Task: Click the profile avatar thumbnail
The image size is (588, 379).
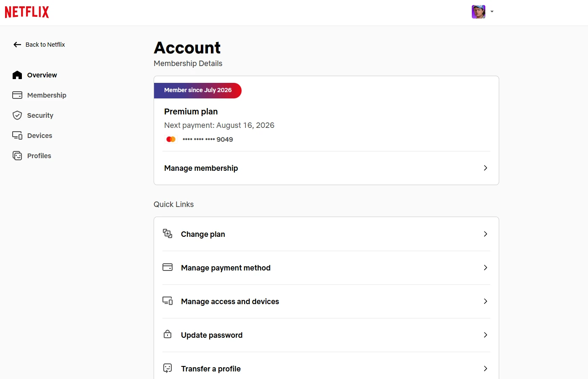Action: (x=479, y=12)
